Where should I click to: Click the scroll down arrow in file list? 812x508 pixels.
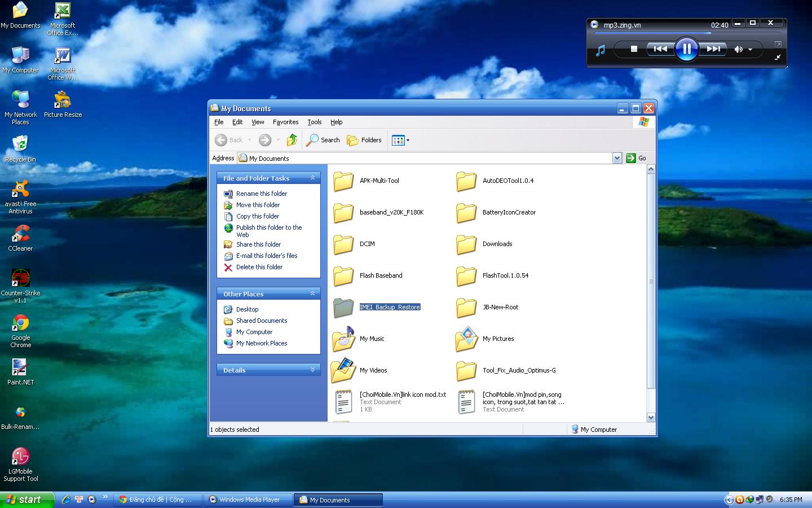[651, 418]
